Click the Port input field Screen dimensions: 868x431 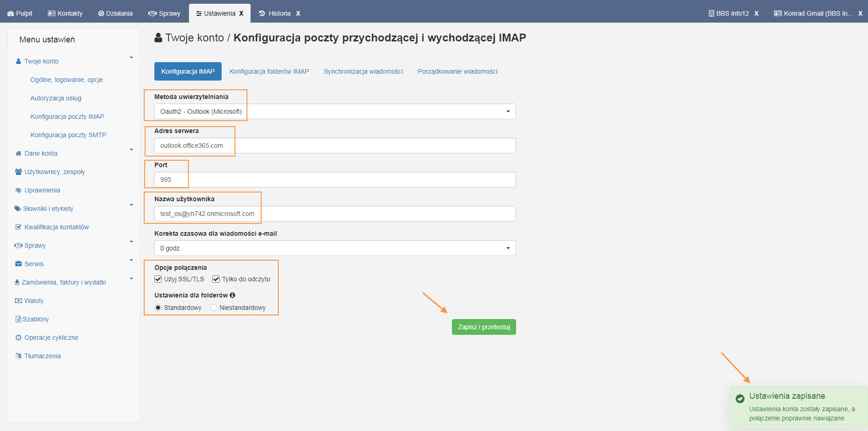coord(335,180)
